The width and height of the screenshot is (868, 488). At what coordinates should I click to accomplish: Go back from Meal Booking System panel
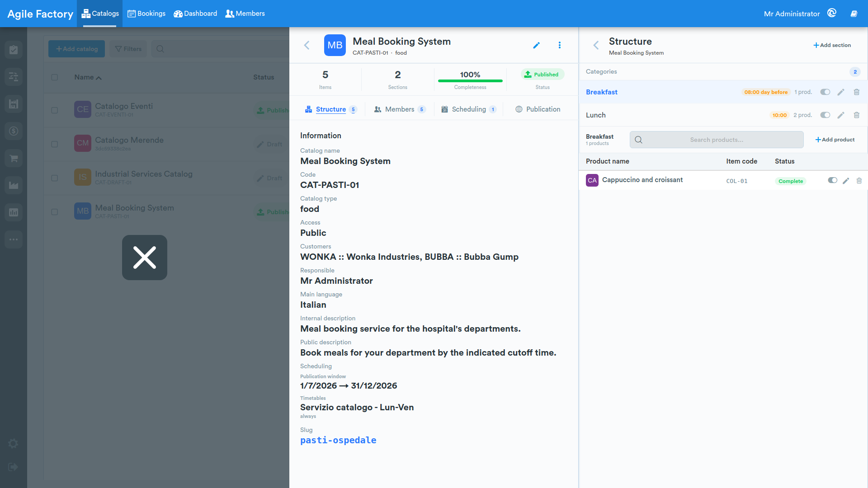[307, 45]
